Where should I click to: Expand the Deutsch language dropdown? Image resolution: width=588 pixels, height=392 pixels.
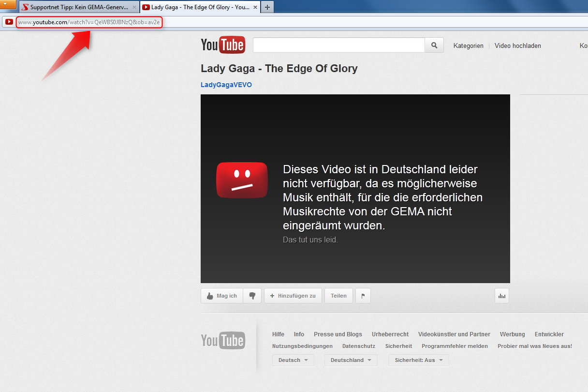293,360
